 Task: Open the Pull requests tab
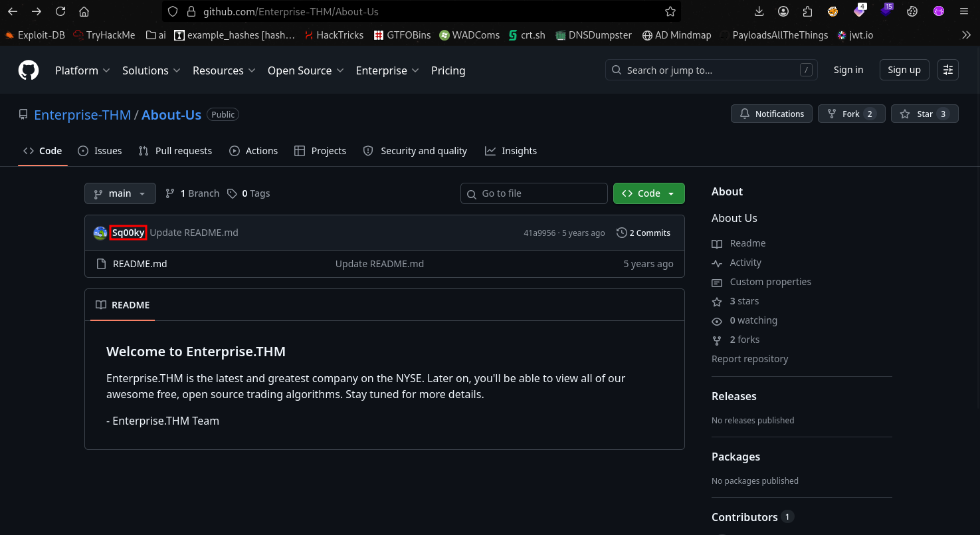(175, 151)
